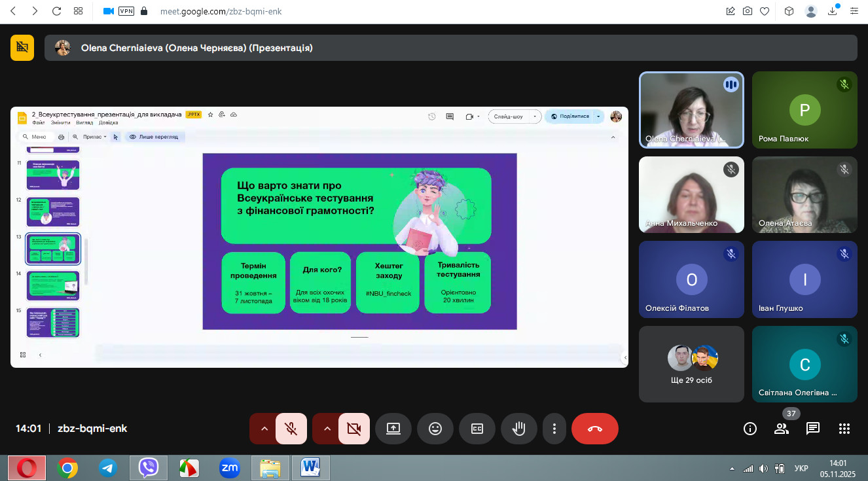Turn on closed captions
868x481 pixels.
pos(477,429)
